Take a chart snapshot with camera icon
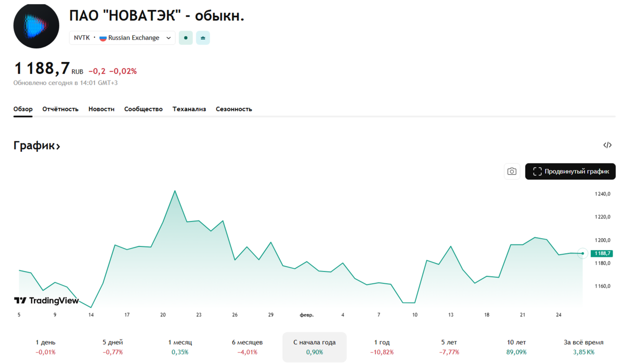The image size is (624, 364). (x=512, y=172)
